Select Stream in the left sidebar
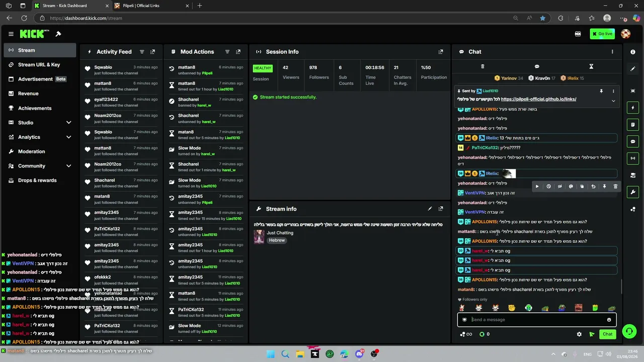 40,50
